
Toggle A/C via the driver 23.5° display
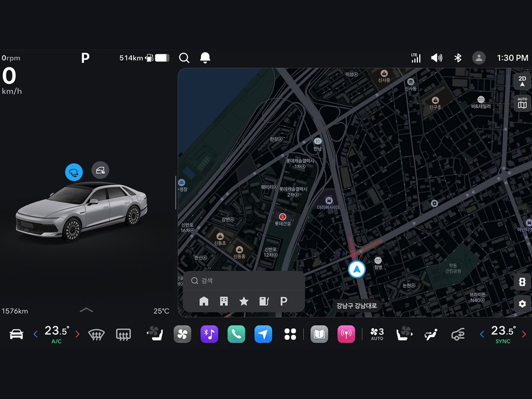[x=57, y=334]
